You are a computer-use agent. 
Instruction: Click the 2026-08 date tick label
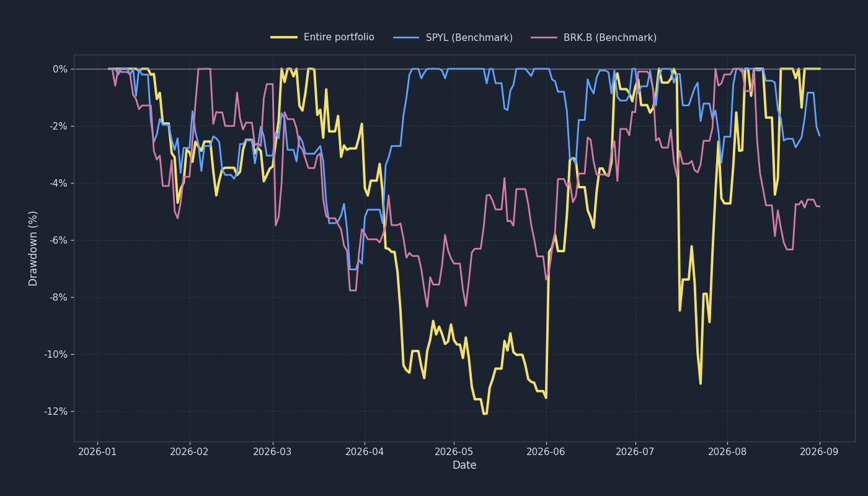point(727,451)
